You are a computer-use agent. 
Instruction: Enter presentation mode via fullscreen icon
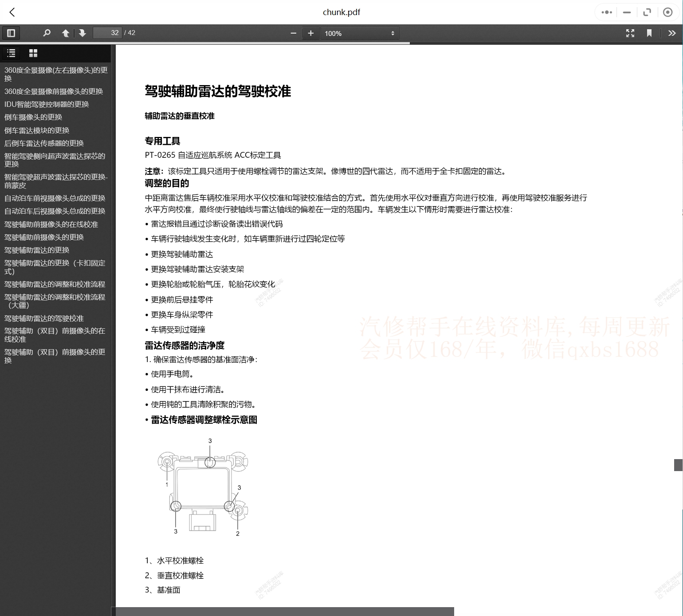(630, 33)
